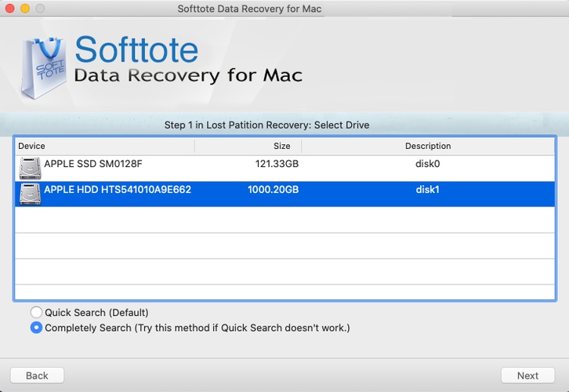Click the Completely Search option label text

(x=198, y=328)
